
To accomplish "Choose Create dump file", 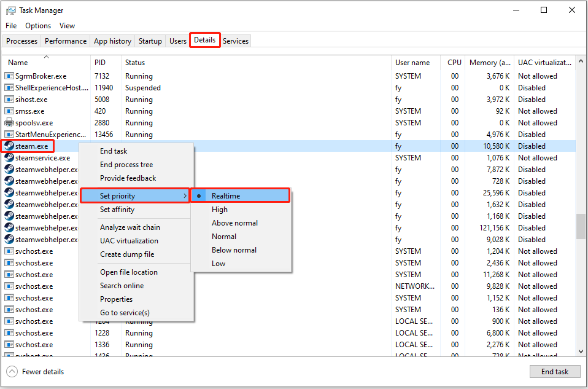I will pyautogui.click(x=136, y=254).
